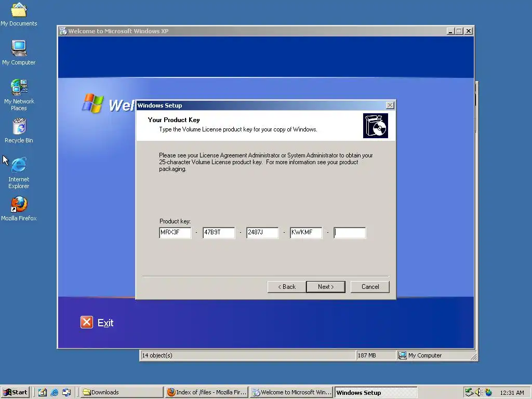
Task: Click the 14 object(s) status text
Action: (157, 355)
